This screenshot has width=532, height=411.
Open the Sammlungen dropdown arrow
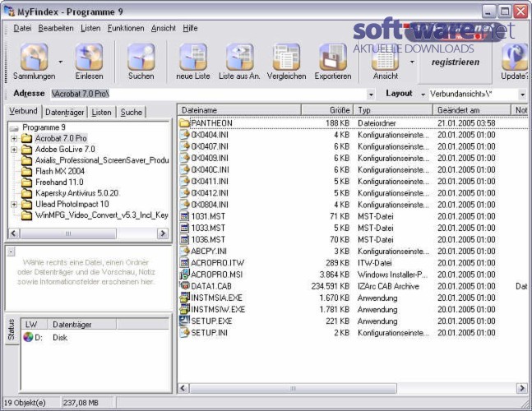(x=61, y=62)
